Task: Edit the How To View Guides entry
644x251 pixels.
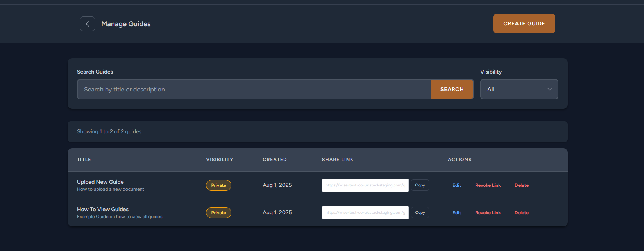Action: [x=456, y=213]
